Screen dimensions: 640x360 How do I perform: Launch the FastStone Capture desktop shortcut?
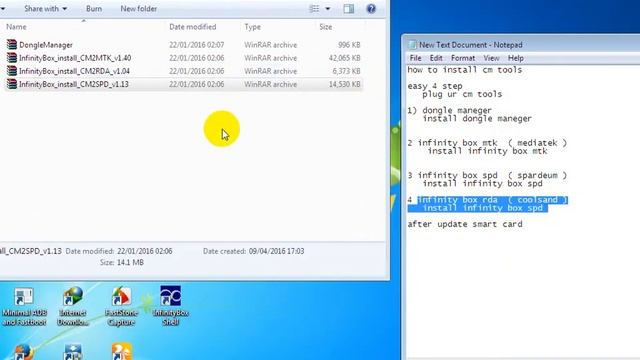click(x=121, y=306)
